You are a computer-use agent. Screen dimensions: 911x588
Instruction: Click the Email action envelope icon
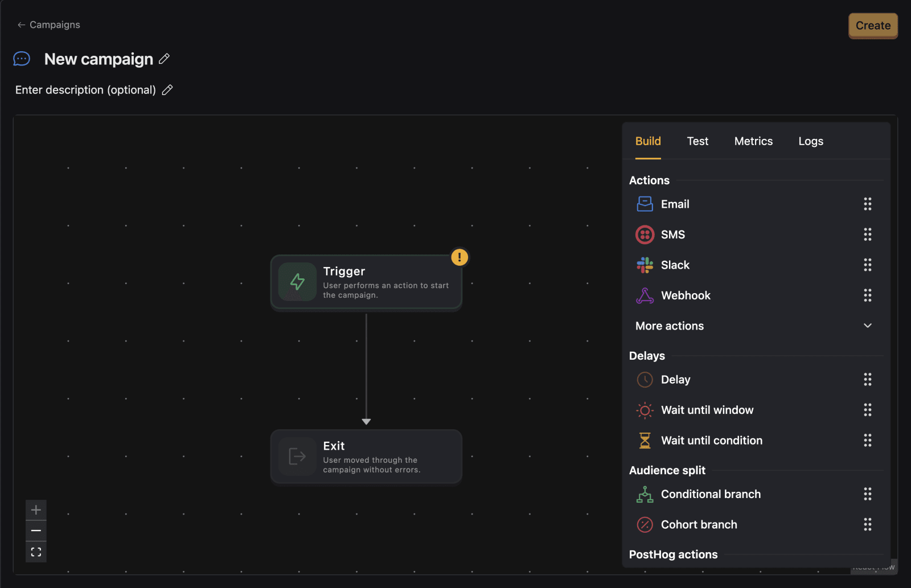(645, 204)
